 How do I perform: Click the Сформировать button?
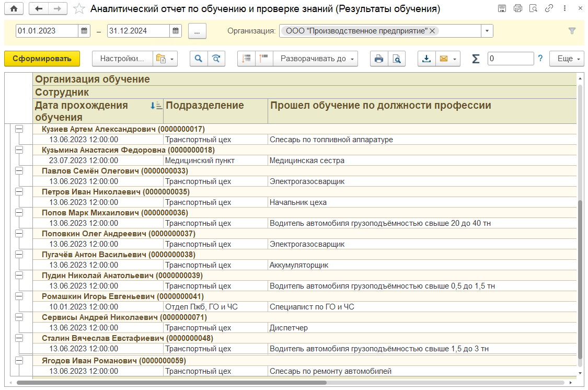(42, 59)
